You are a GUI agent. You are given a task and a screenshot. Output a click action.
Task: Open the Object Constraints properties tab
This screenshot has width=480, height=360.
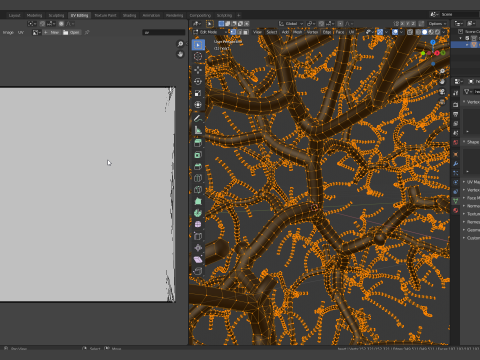pyautogui.click(x=456, y=192)
